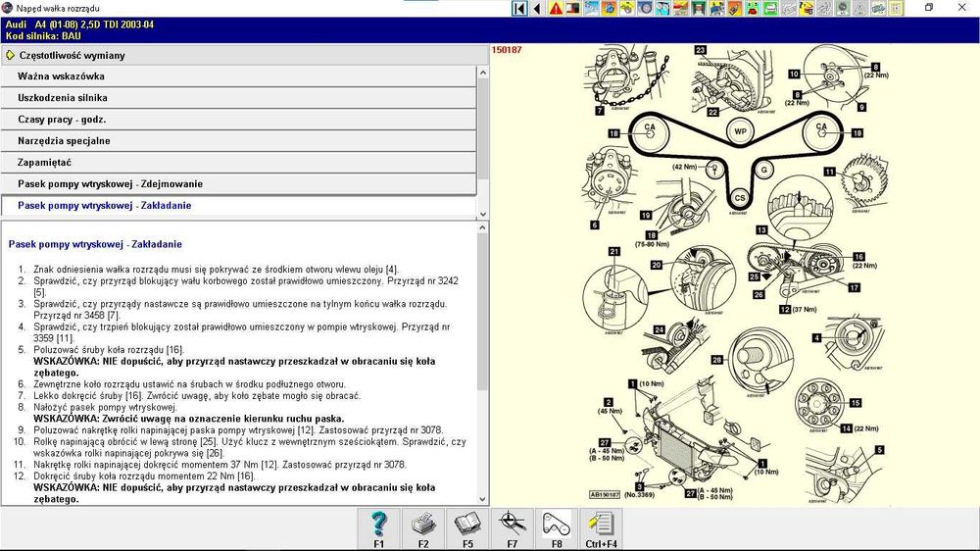Screen dimensions: 980x551
Task: Go back using the left arrow toolbar icon
Action: pos(538,8)
